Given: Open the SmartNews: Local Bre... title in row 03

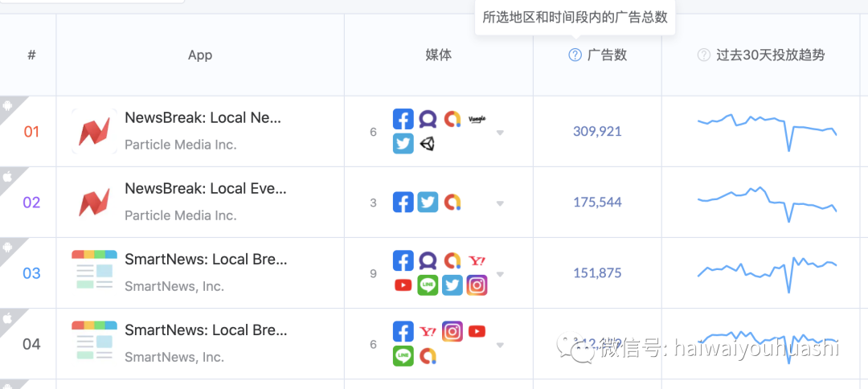Looking at the screenshot, I should click(x=206, y=260).
